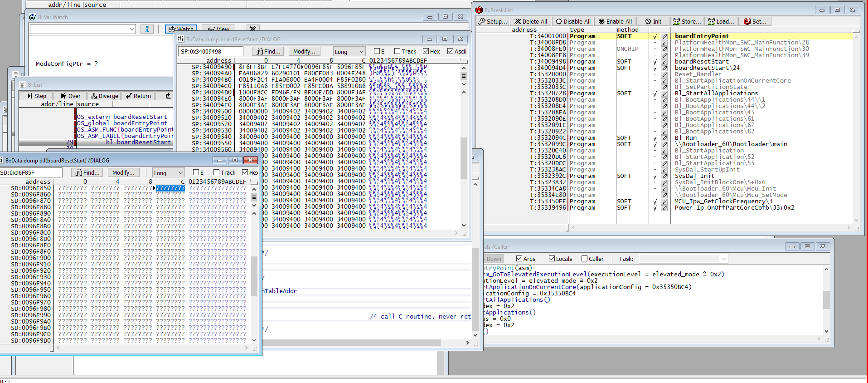Click Step in the B::List window
The width and height of the screenshot is (868, 383).
[x=36, y=96]
